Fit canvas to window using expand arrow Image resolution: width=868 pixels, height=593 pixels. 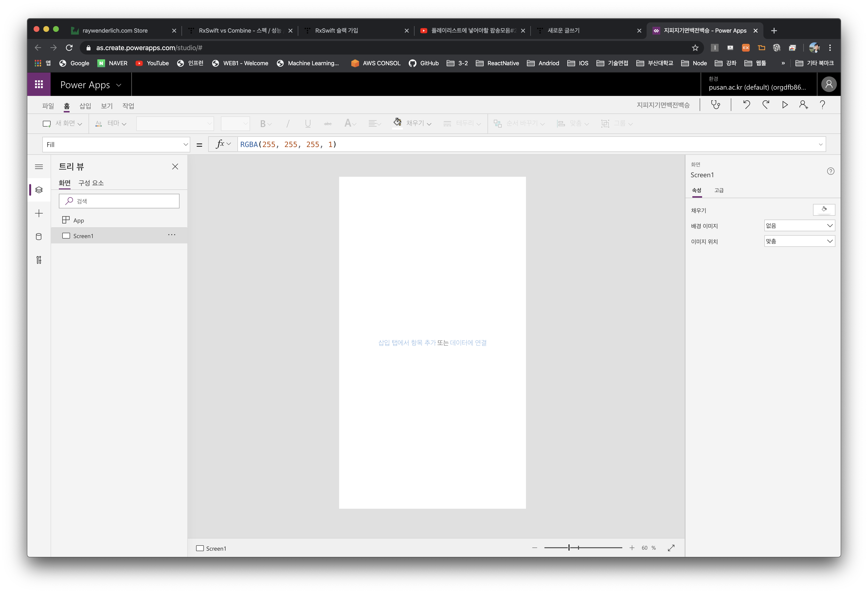tap(671, 548)
